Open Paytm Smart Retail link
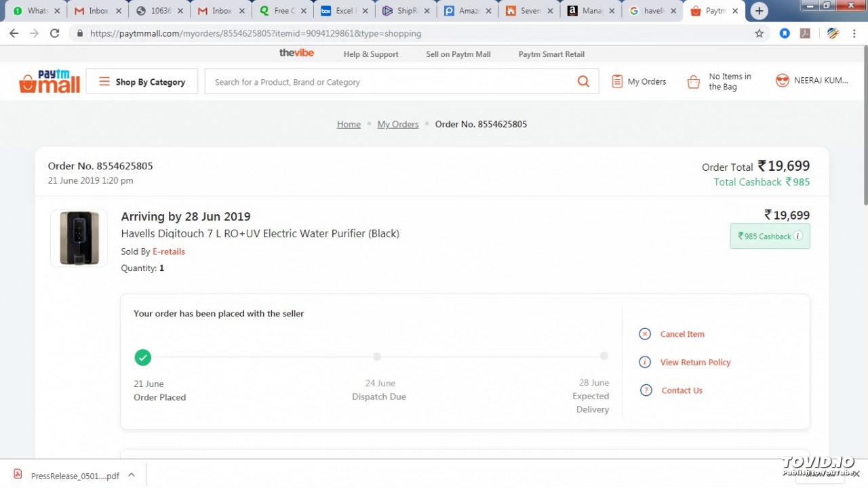868x488 pixels. tap(551, 54)
